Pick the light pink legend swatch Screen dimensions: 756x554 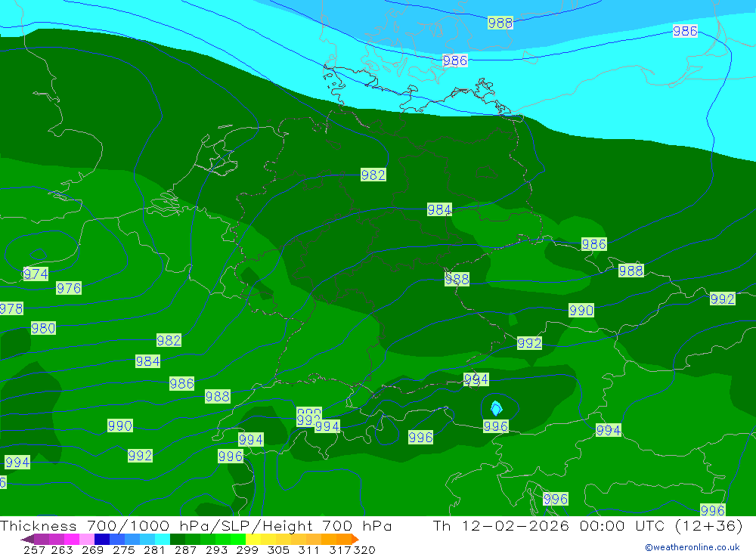87,539
